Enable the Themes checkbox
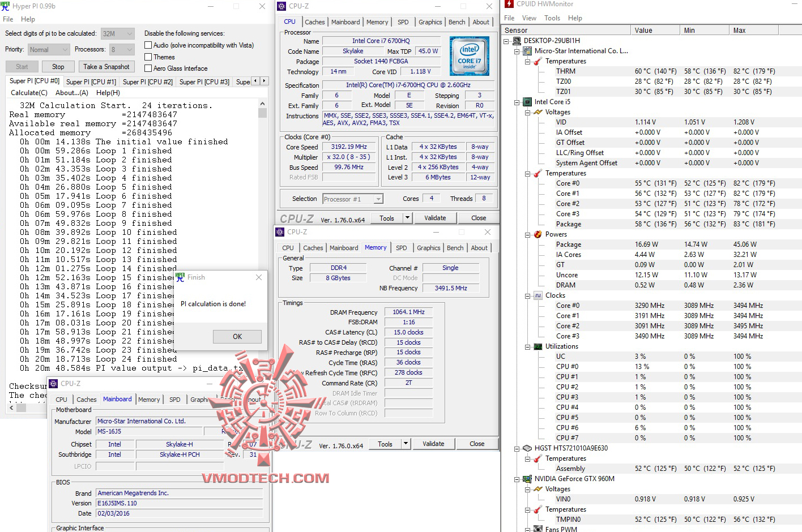Image resolution: width=802 pixels, height=532 pixels. coord(149,57)
